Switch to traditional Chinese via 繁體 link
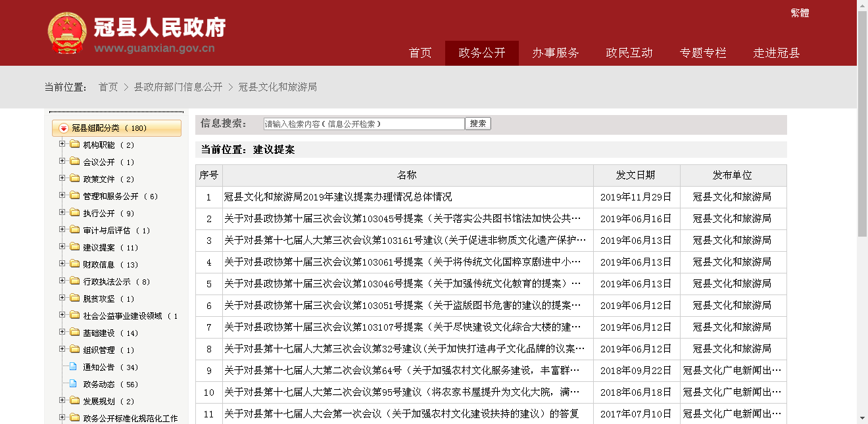This screenshot has width=868, height=424. coord(800,13)
